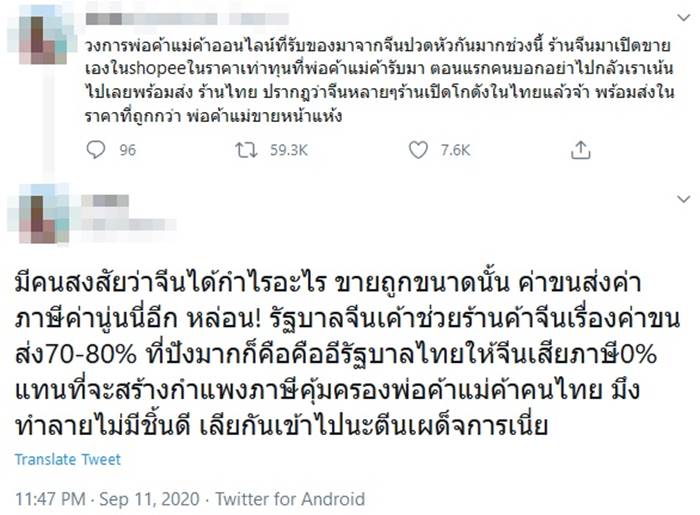The width and height of the screenshot is (700, 515).
Task: Open second tweet's blurred display name
Action: point(109,202)
